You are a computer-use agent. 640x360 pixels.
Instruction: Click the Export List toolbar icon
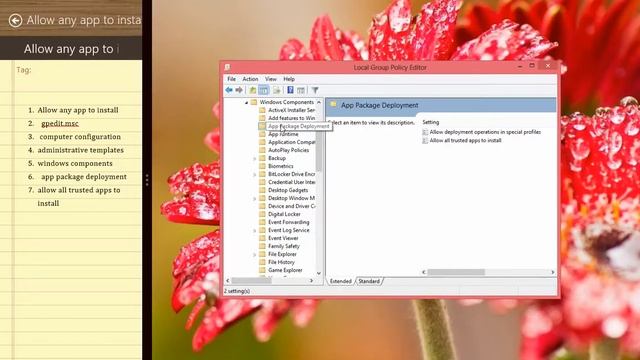click(276, 90)
